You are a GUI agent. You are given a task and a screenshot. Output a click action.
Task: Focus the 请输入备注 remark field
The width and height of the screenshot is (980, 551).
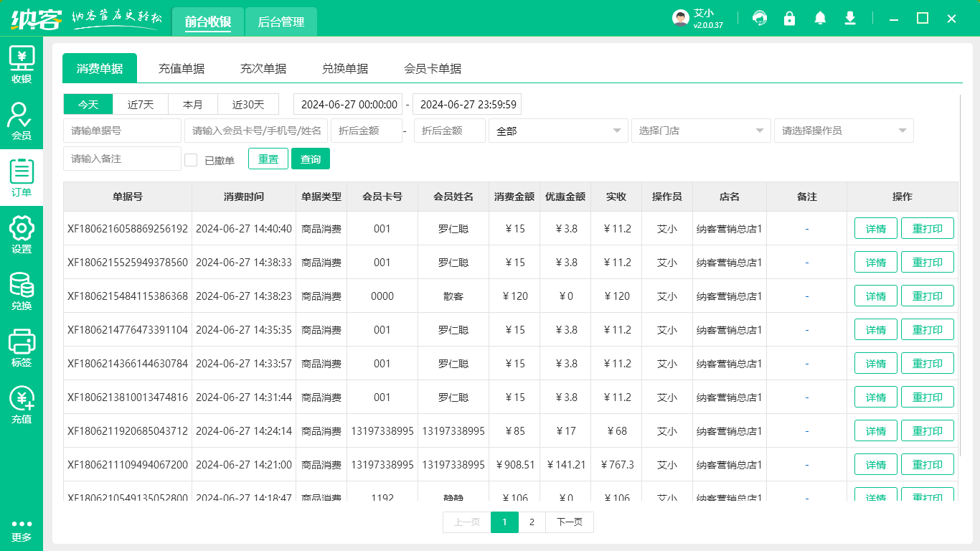[x=122, y=159]
